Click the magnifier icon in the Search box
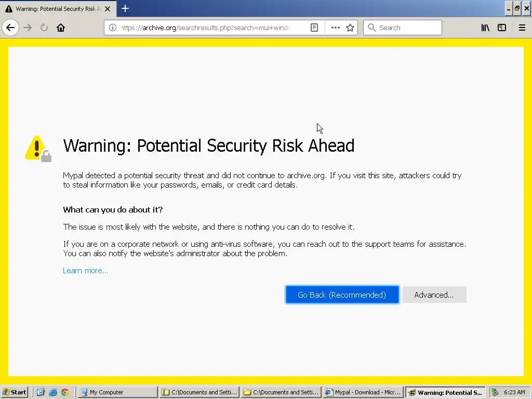Screen dimensions: 532x399 tap(371, 28)
